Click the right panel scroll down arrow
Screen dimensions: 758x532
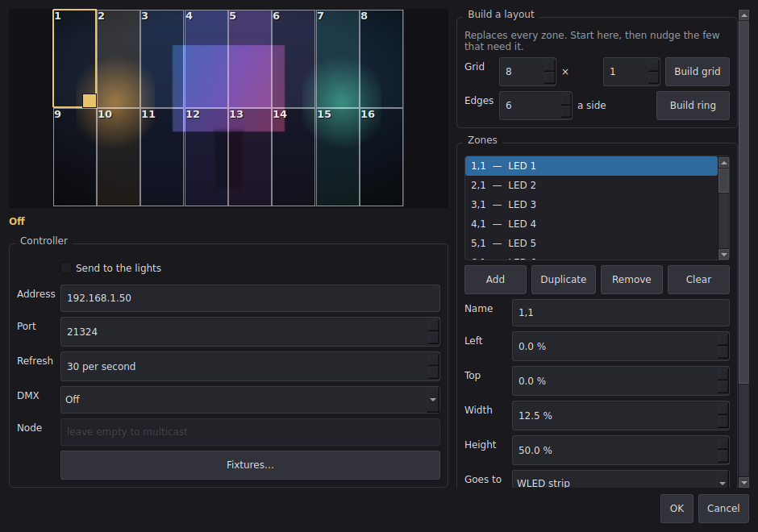tap(744, 482)
